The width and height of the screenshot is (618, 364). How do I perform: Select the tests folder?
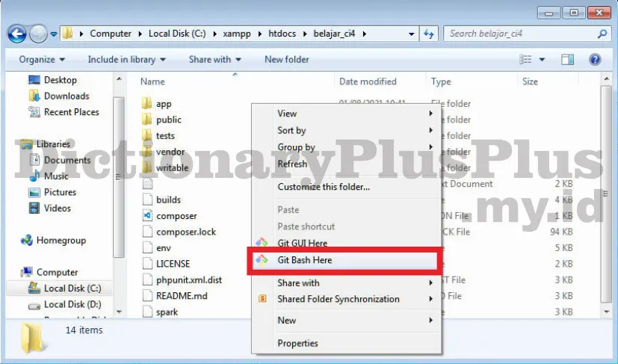[158, 136]
